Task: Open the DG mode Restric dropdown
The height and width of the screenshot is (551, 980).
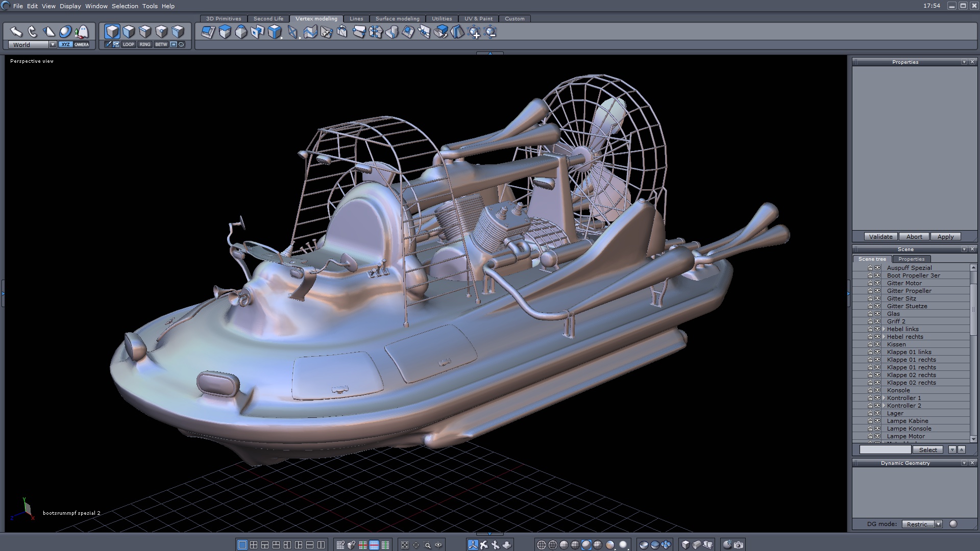Action: coord(938,524)
